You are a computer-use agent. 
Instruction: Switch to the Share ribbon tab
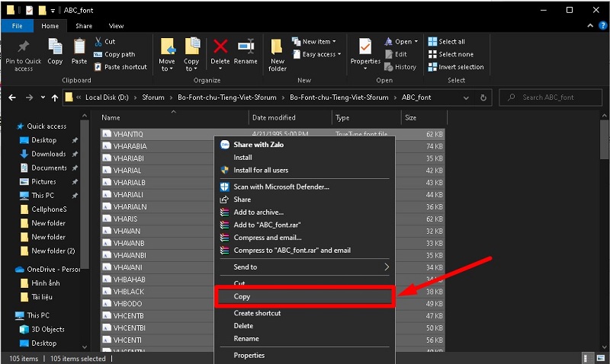pyautogui.click(x=84, y=26)
